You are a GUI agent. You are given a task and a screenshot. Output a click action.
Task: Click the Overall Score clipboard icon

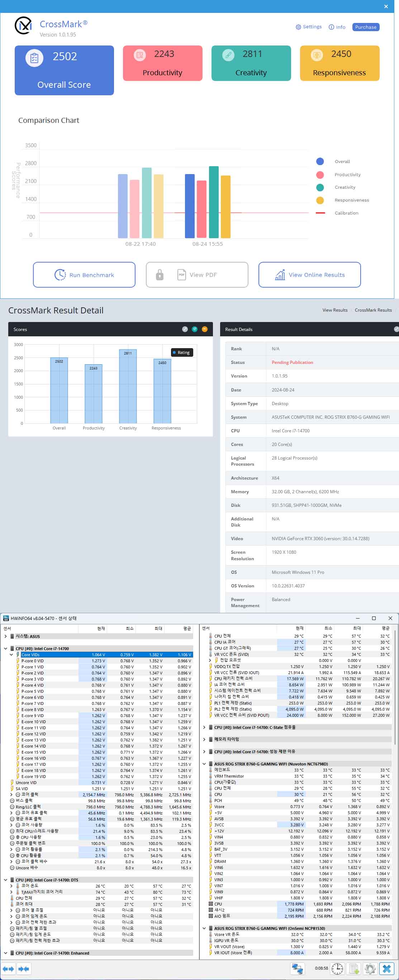[34, 58]
